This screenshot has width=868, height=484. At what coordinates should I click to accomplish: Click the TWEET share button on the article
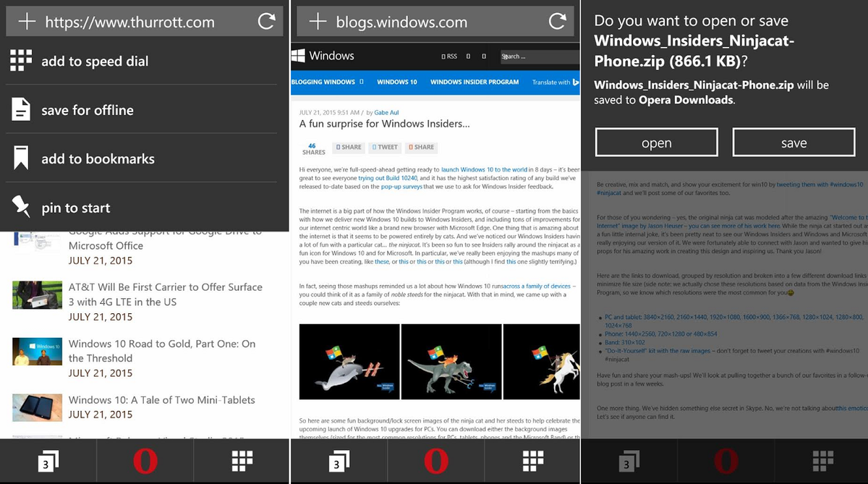(x=385, y=148)
